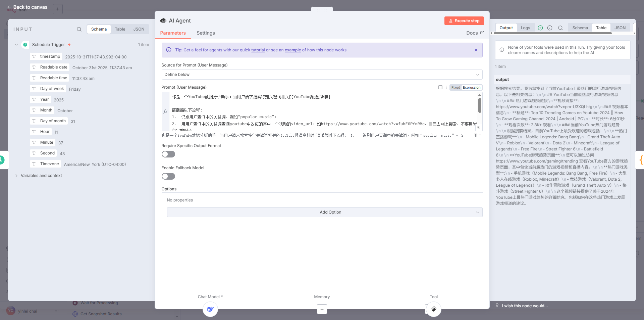This screenshot has width=644, height=320.
Task: Click the prompt editor's vertical scrollbar
Action: pyautogui.click(x=480, y=105)
